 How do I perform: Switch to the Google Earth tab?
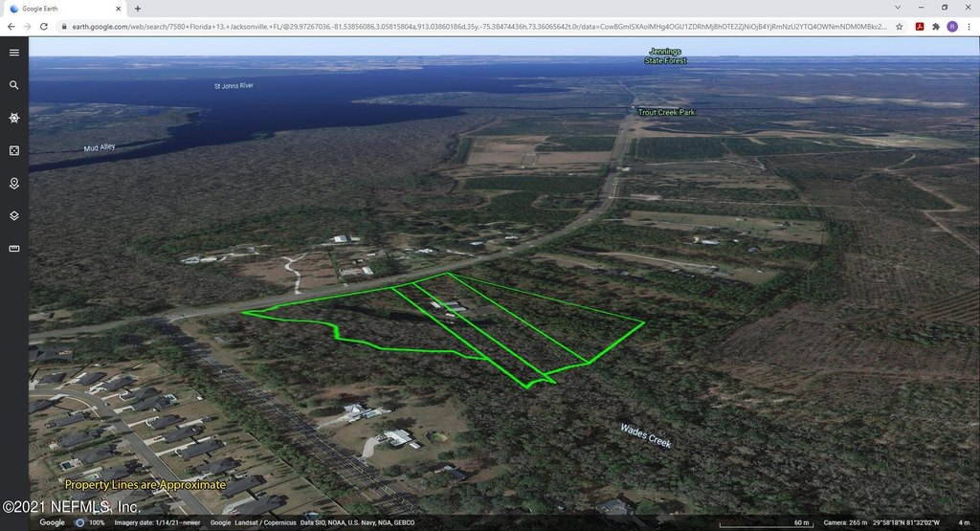coord(62,8)
